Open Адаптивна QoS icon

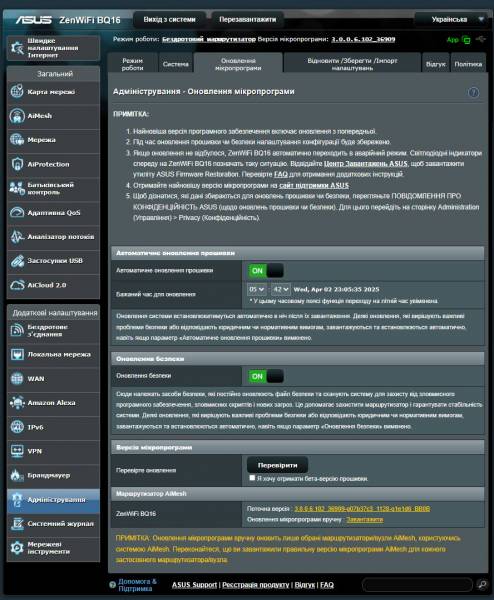click(17, 212)
